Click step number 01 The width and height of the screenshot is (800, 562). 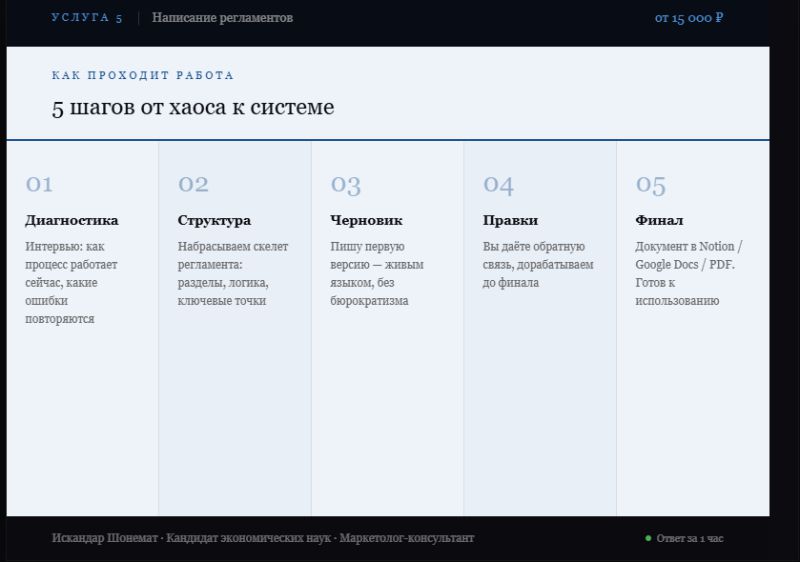39,184
